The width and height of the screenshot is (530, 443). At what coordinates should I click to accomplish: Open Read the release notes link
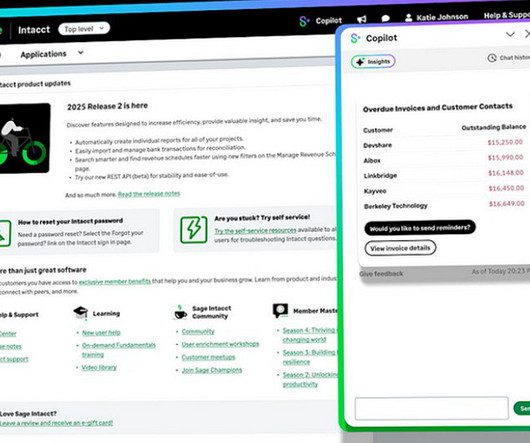[x=149, y=194]
